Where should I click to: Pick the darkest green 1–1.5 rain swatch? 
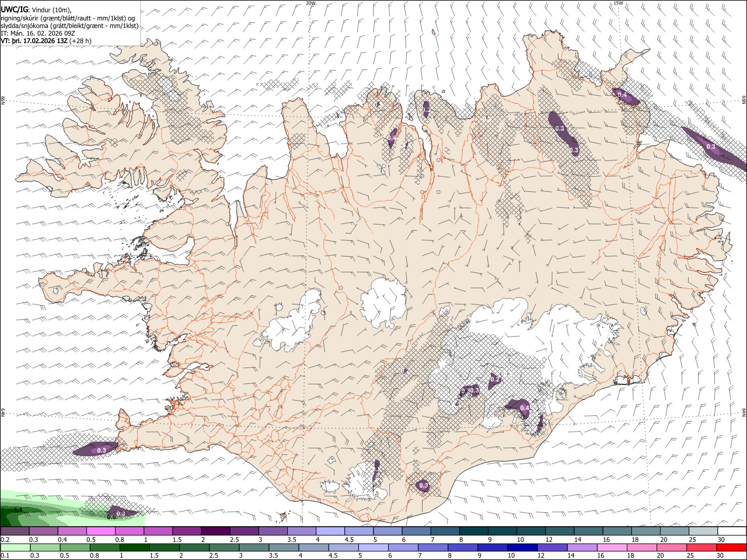pos(135,547)
